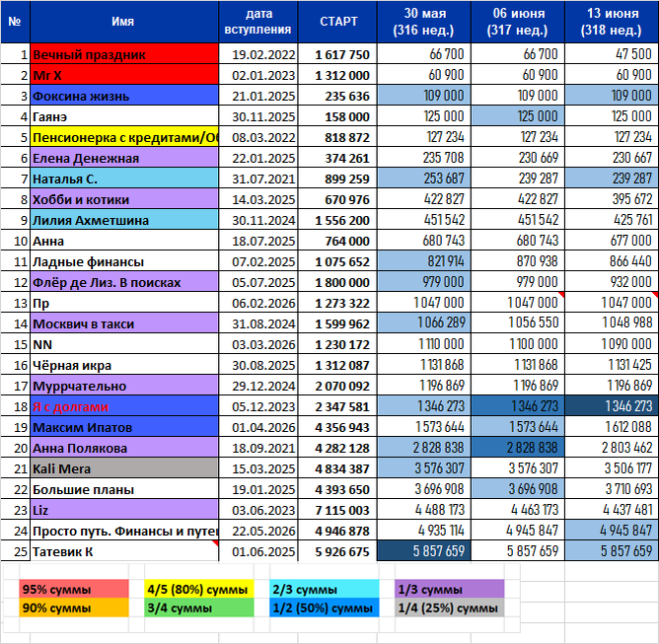Click the 1/2 (50%) суммы legend cell
This screenshot has width=659, height=644.
324,608
